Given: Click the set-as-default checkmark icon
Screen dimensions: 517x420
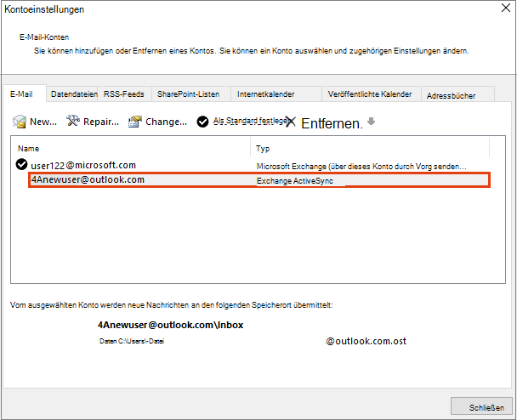Looking at the screenshot, I should tap(202, 122).
